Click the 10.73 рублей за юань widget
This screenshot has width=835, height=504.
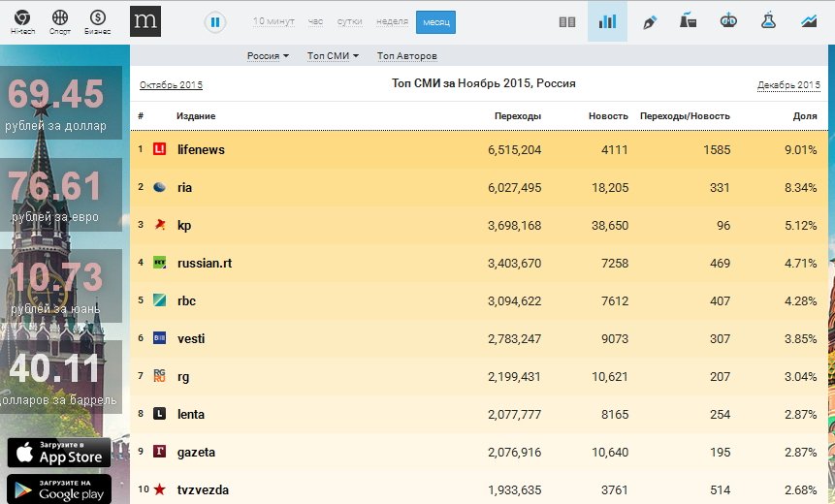pos(60,286)
